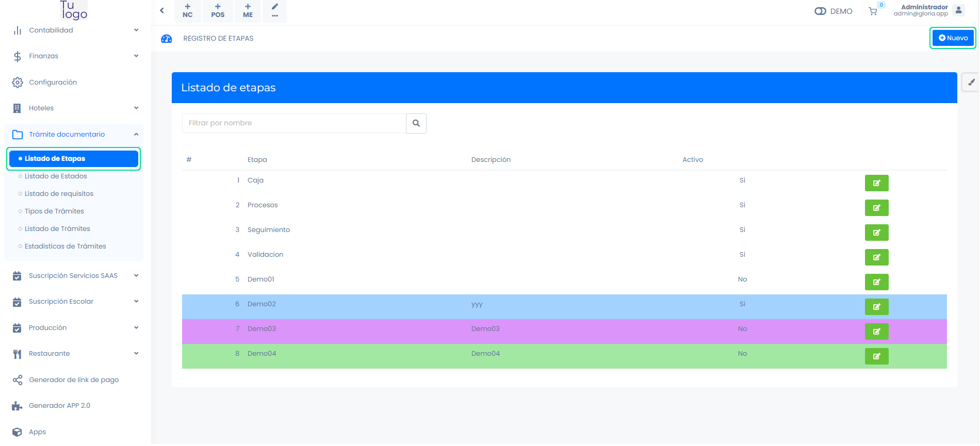This screenshot has height=446, width=980.
Task: Open the shopping cart icon
Action: point(873,11)
